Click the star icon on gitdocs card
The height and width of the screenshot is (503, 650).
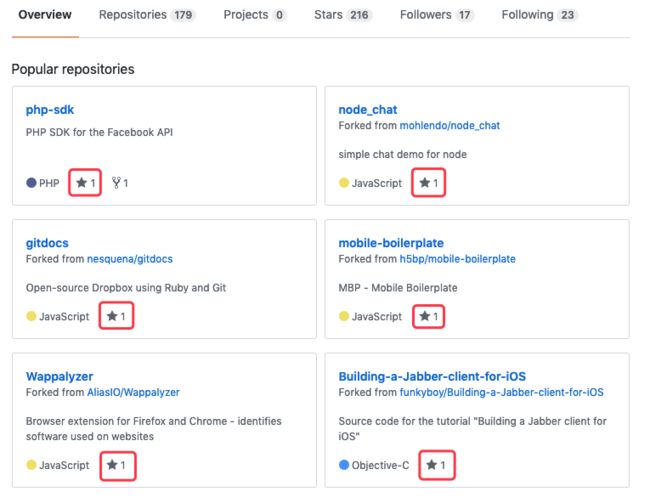coord(112,316)
